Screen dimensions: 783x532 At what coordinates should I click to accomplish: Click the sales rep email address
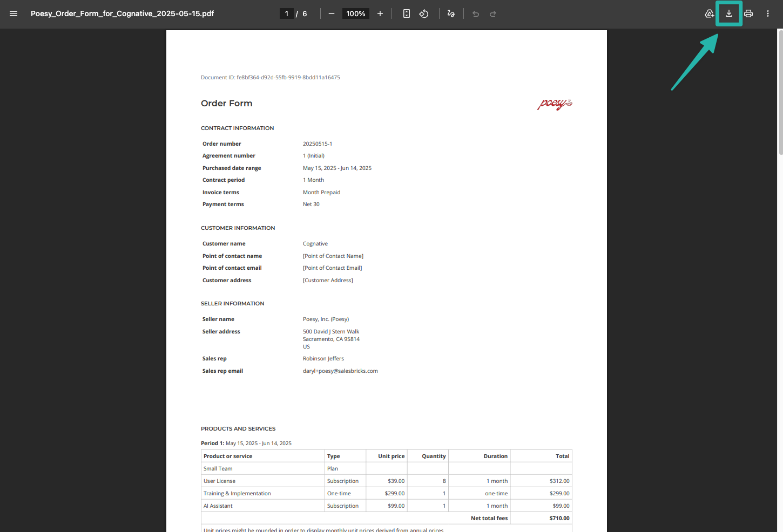(x=340, y=371)
